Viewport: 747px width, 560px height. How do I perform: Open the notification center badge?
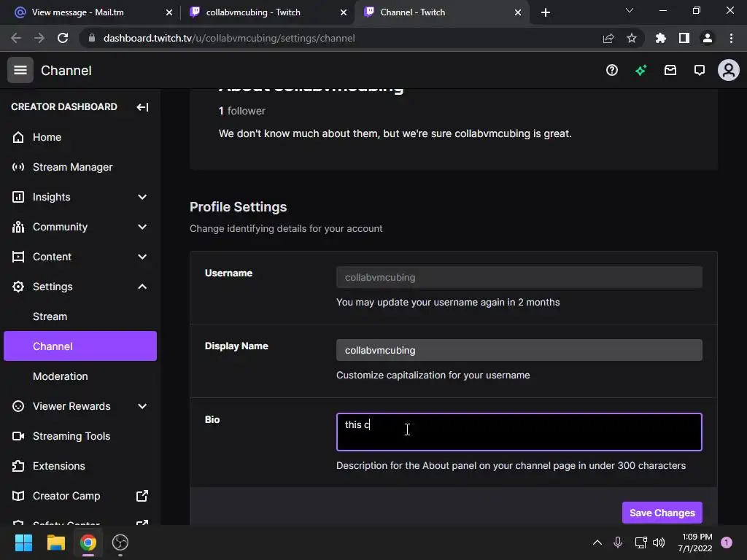pos(727,542)
